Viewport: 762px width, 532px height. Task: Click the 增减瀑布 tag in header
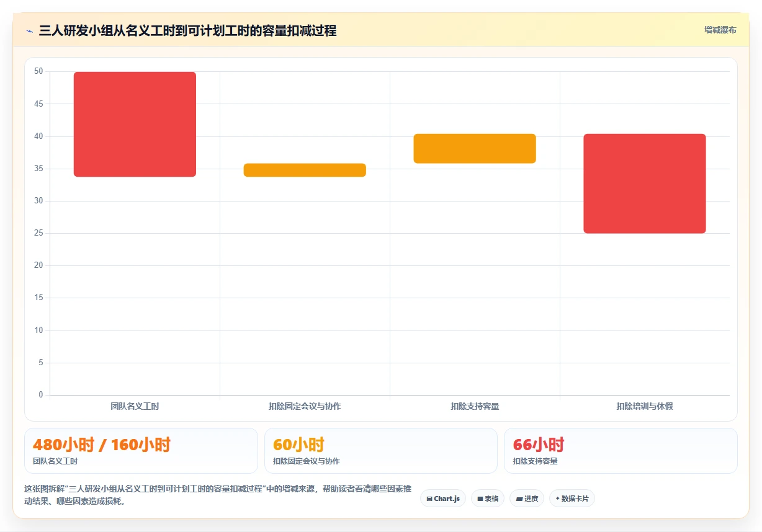tap(720, 30)
